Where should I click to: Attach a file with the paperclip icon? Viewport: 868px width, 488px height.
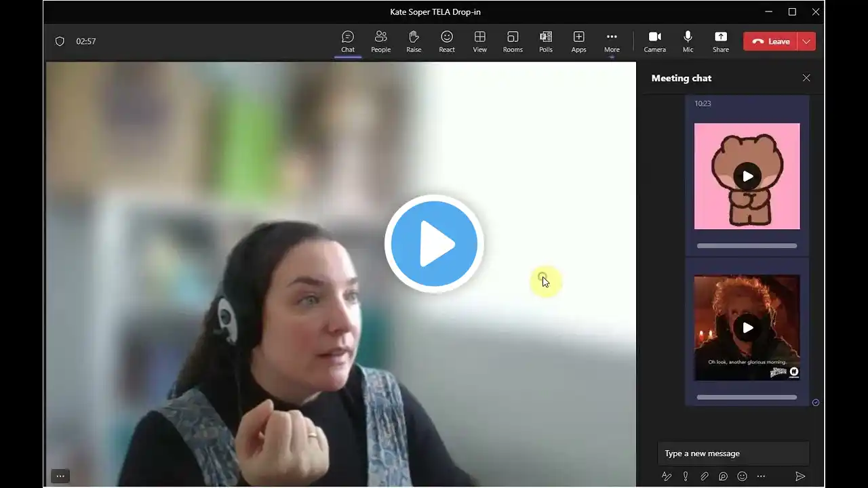pyautogui.click(x=705, y=476)
